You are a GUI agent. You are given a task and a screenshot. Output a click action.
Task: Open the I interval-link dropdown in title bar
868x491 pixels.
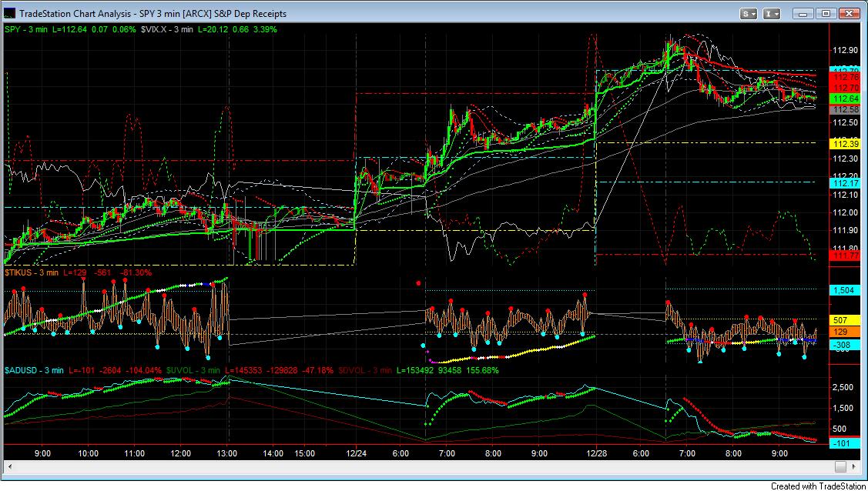[772, 13]
